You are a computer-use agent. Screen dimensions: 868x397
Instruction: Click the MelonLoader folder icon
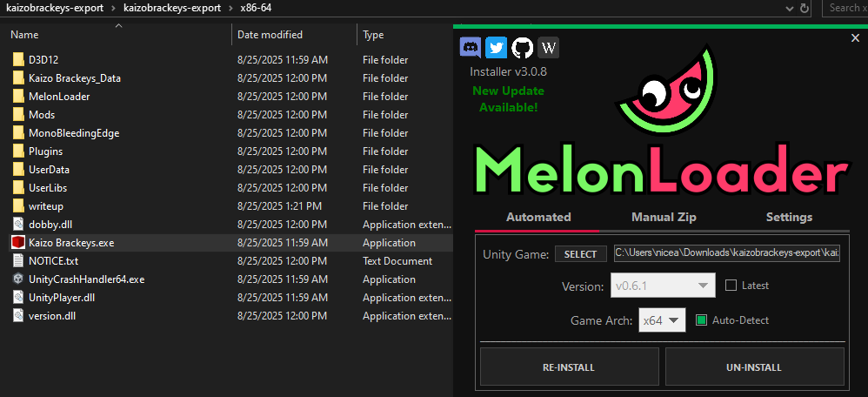[18, 97]
